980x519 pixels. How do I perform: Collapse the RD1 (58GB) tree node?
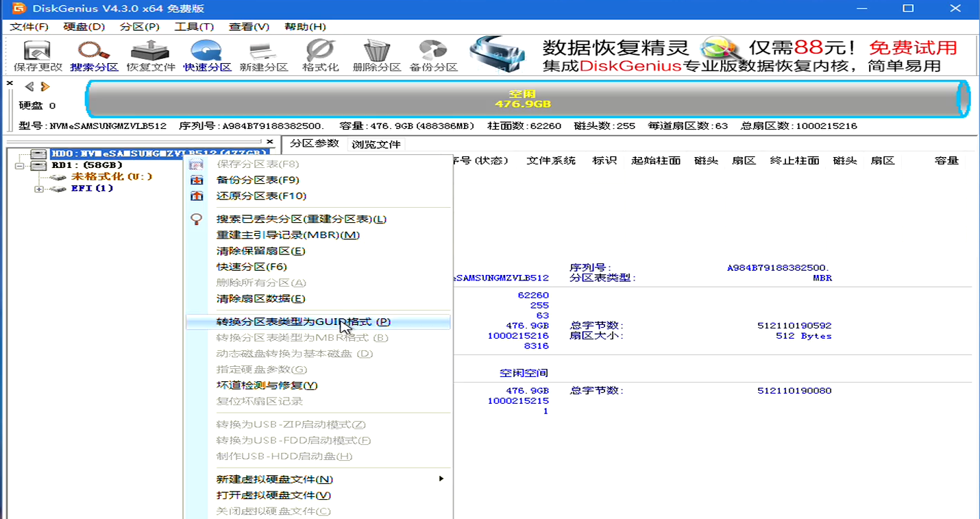point(20,166)
